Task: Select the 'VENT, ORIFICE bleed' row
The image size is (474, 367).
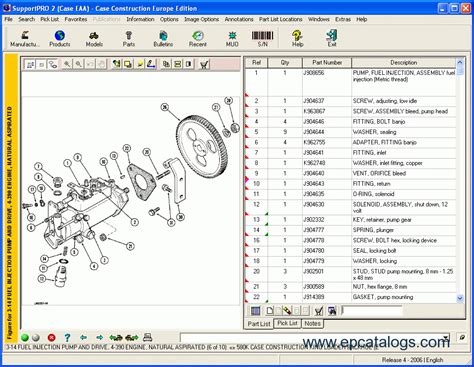Action: coord(350,173)
